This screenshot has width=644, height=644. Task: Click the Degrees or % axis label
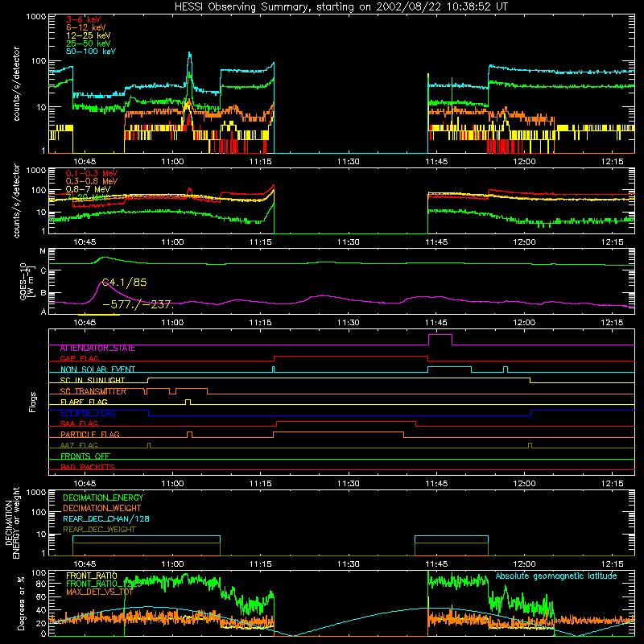[x=21, y=603]
